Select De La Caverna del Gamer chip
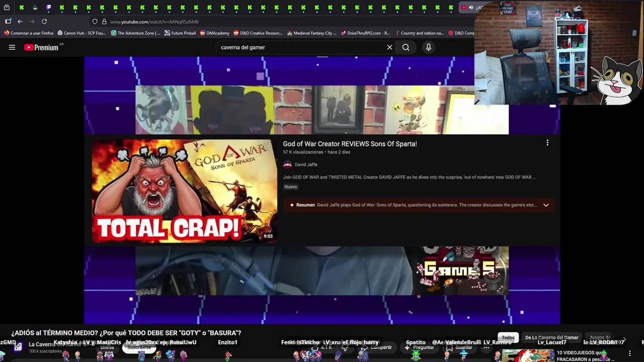 tap(551, 337)
